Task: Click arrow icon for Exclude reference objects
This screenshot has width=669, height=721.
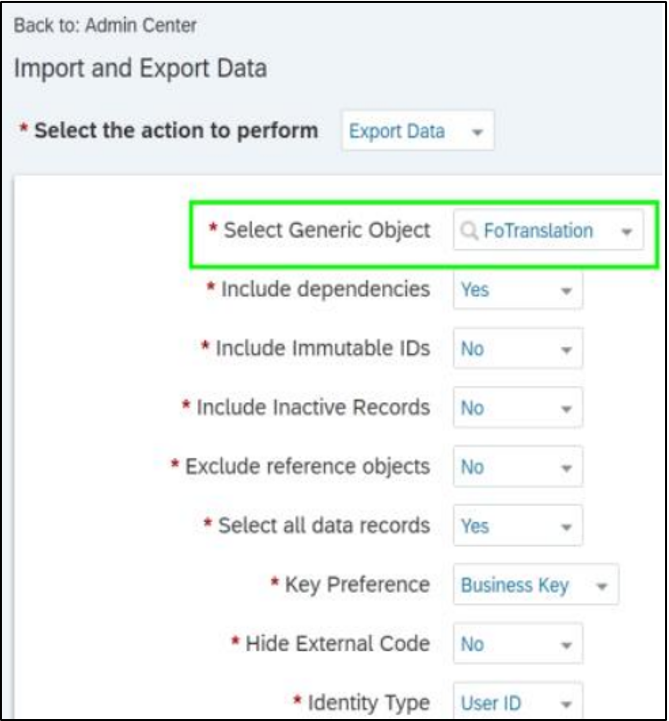Action: point(566,469)
